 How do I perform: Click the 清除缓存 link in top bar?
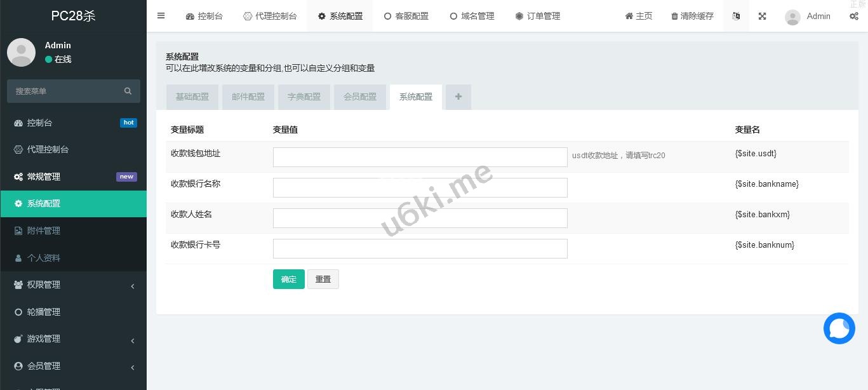(692, 16)
